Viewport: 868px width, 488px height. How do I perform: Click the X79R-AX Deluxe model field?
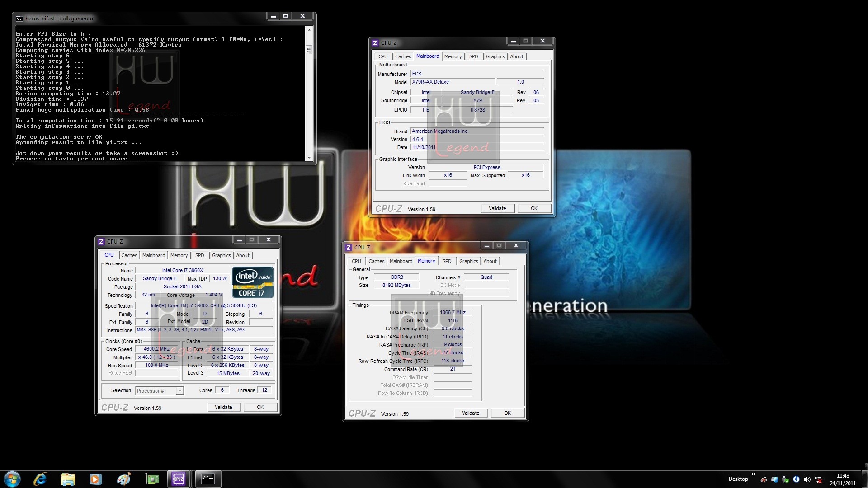[453, 82]
